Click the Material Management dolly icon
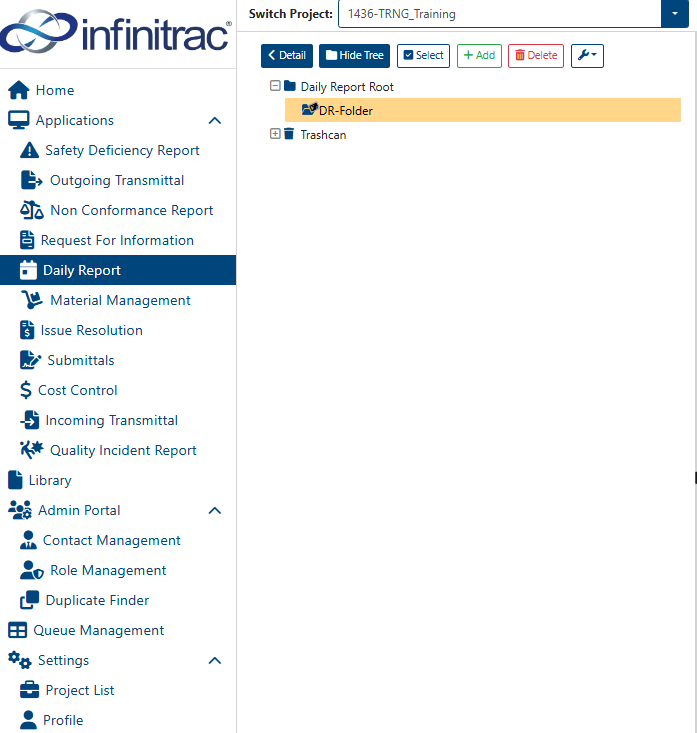This screenshot has width=697, height=733. pos(32,300)
